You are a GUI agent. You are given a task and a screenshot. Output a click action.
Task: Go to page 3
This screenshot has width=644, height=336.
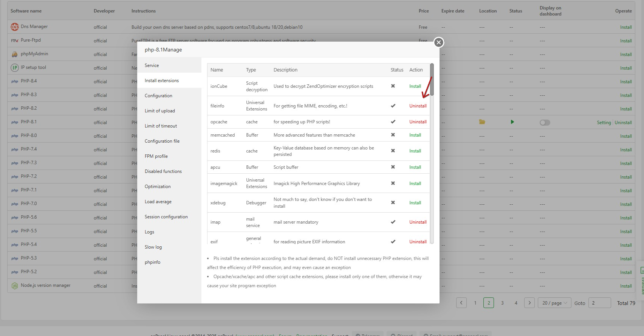[x=502, y=303]
